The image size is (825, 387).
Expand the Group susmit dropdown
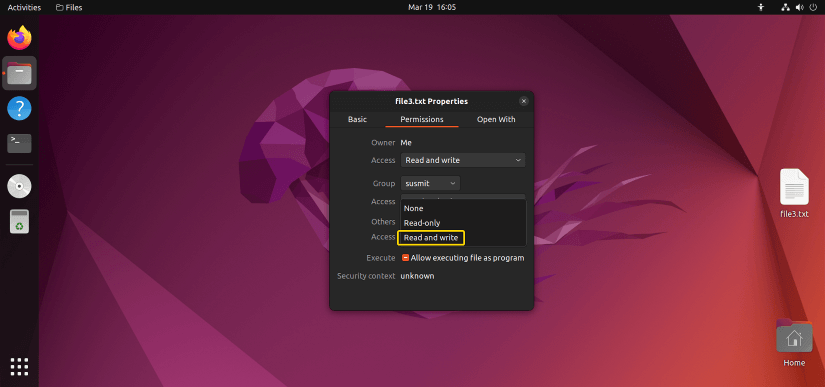point(430,183)
